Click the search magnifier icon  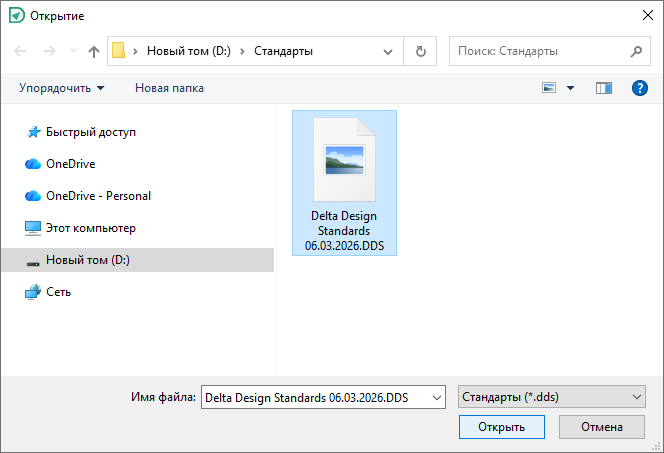point(636,51)
